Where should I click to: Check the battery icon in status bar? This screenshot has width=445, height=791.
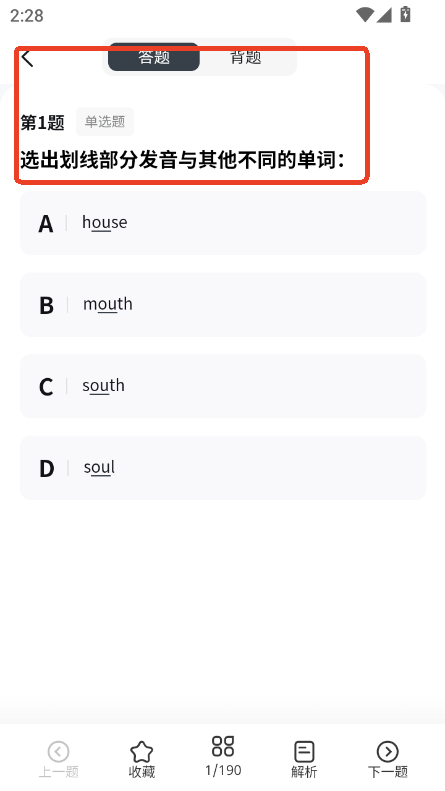(x=405, y=14)
